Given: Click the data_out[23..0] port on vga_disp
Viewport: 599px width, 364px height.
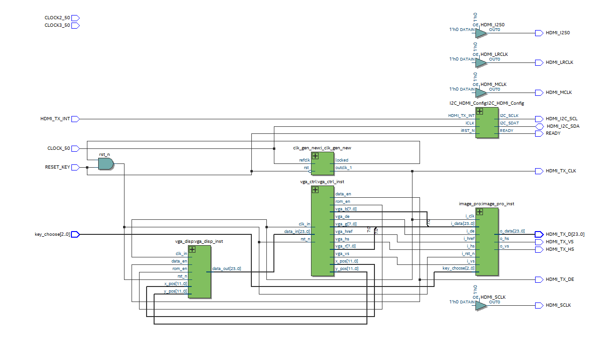Looking at the screenshot, I should click(x=226, y=269).
